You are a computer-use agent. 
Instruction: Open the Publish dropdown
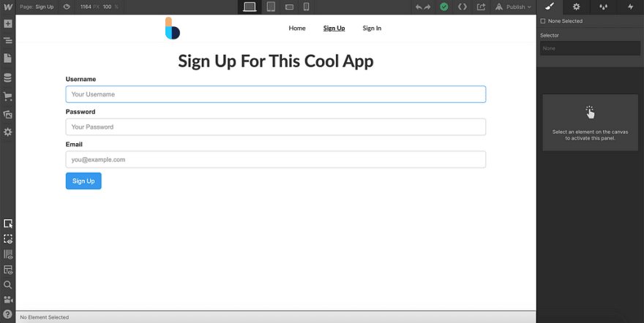(x=514, y=7)
